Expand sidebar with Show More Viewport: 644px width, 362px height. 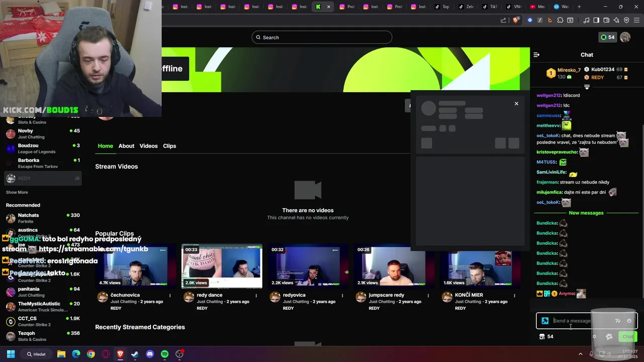click(x=17, y=192)
